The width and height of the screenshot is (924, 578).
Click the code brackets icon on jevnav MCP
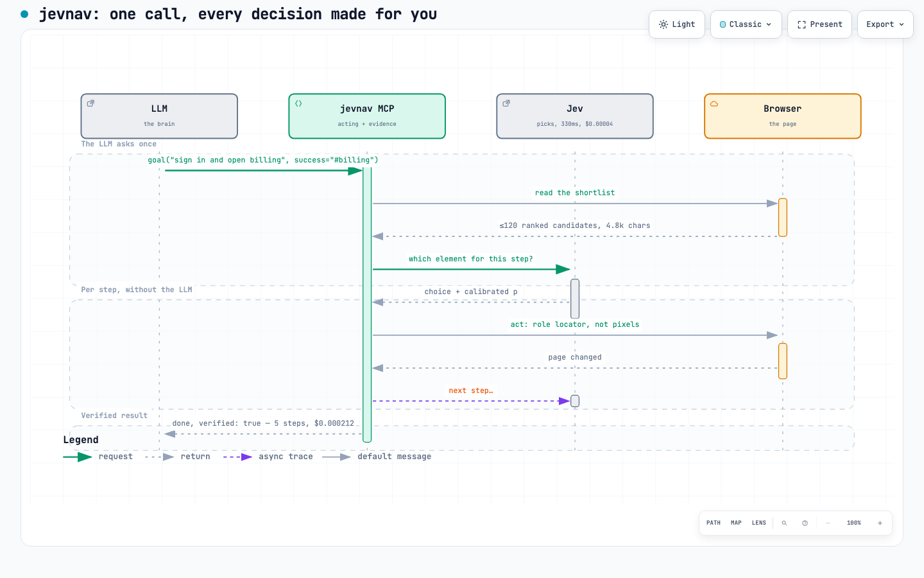coord(298,103)
